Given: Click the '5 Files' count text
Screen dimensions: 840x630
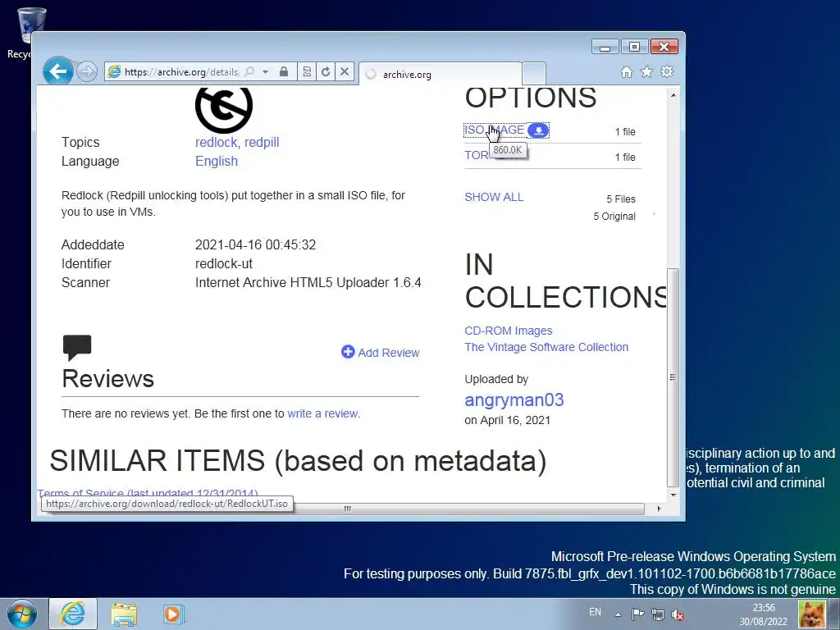Looking at the screenshot, I should 621,199.
